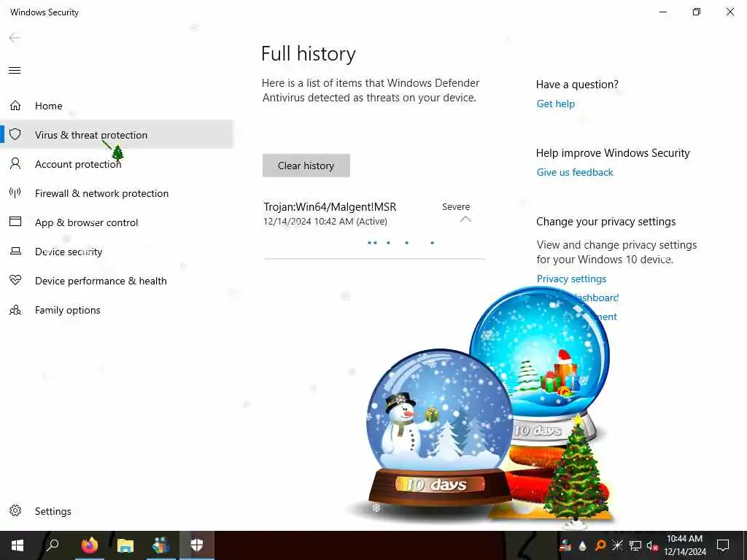Open the taskbar clock and date
Viewport: 747px width, 560px height.
pyautogui.click(x=684, y=545)
